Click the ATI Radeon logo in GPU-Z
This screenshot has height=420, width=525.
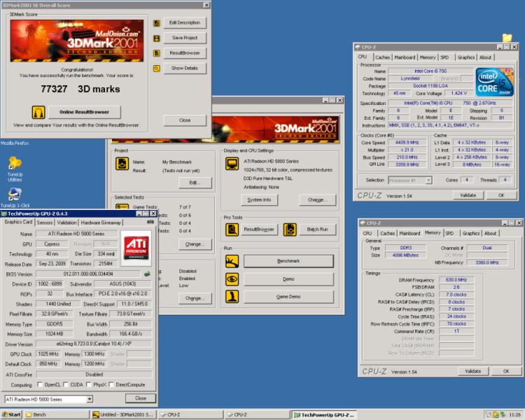[x=136, y=248]
